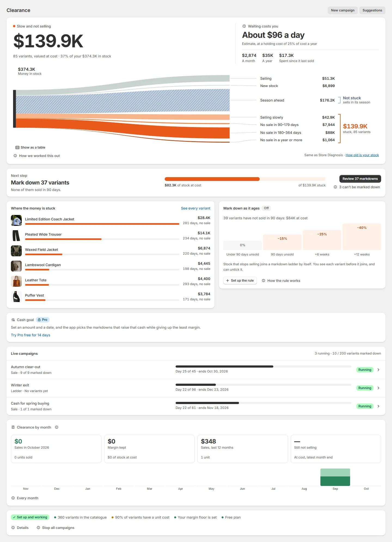Open the Puffer Vest thumbnail
392x542 pixels.
[x=16, y=297]
